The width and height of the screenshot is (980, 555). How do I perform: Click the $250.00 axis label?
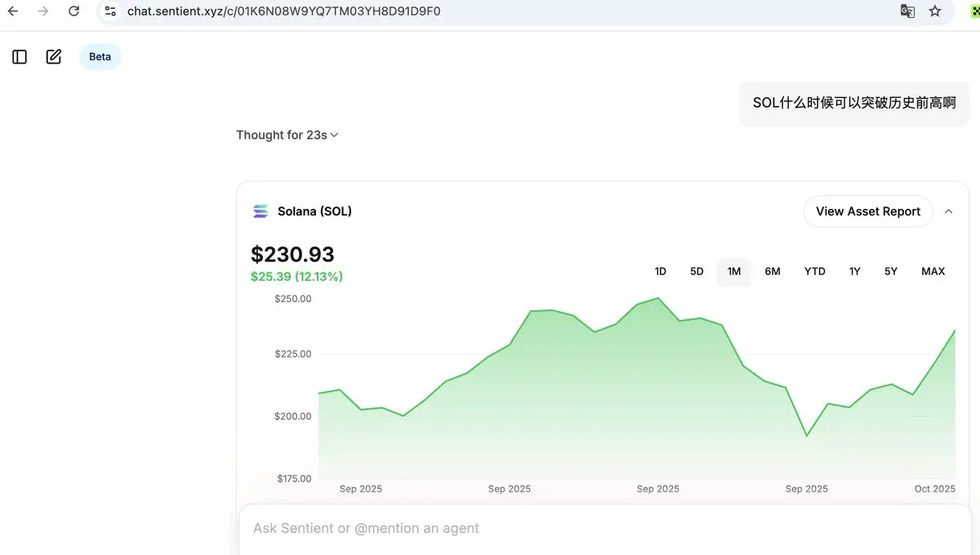coord(292,299)
